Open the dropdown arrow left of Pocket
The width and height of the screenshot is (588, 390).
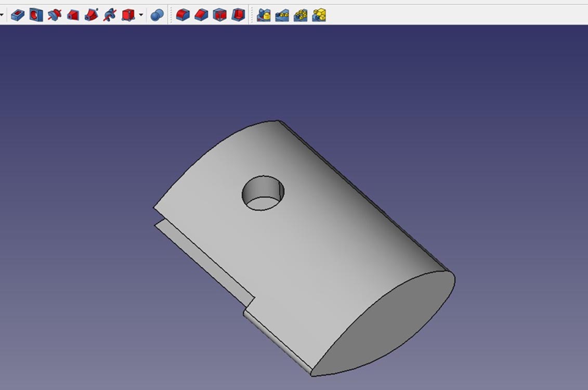coord(2,15)
